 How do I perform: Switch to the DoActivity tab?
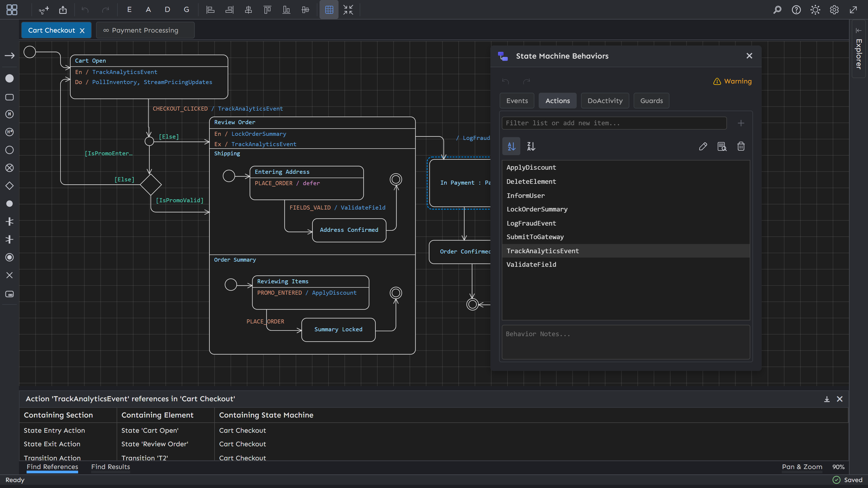605,101
